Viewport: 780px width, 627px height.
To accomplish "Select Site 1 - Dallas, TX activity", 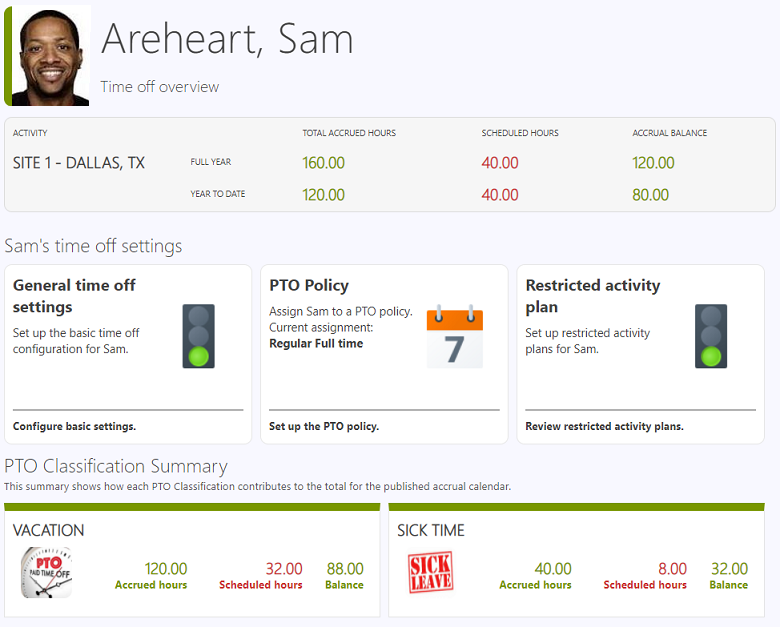I will click(x=79, y=163).
